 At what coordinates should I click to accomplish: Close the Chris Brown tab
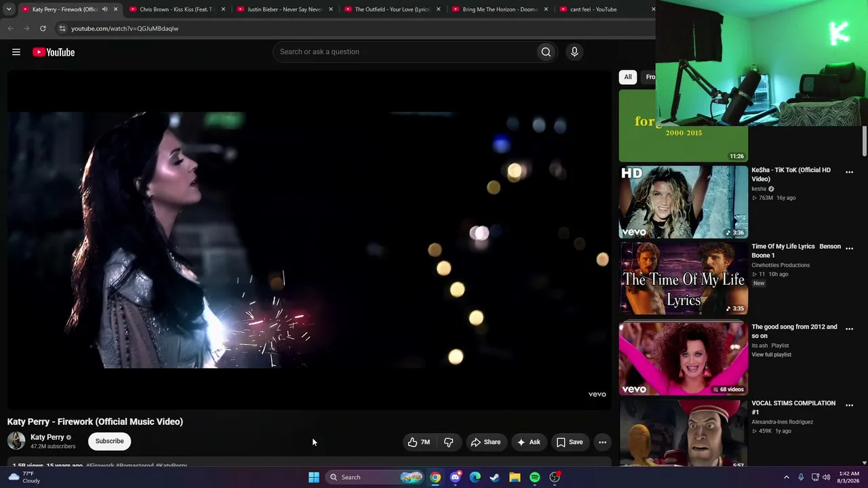tap(222, 9)
